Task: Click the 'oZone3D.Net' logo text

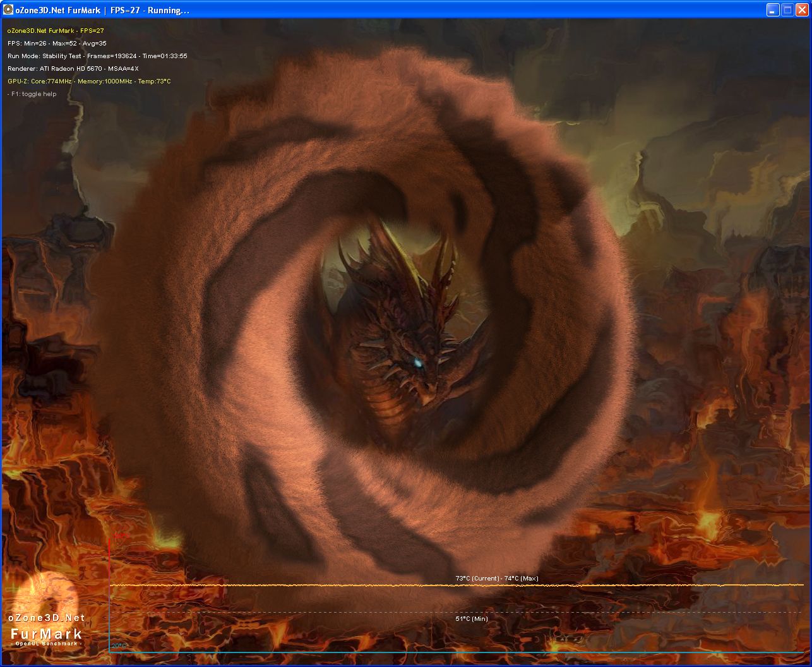Action: point(47,618)
